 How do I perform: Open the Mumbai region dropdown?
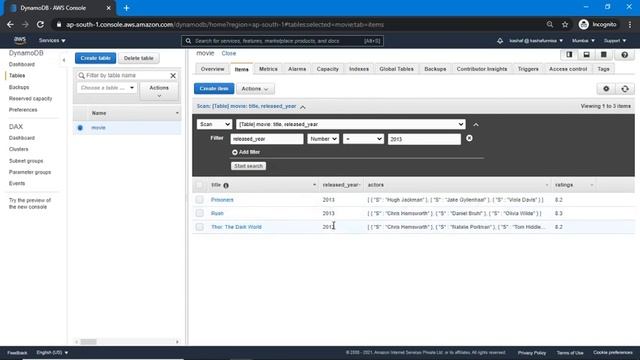(x=583, y=41)
